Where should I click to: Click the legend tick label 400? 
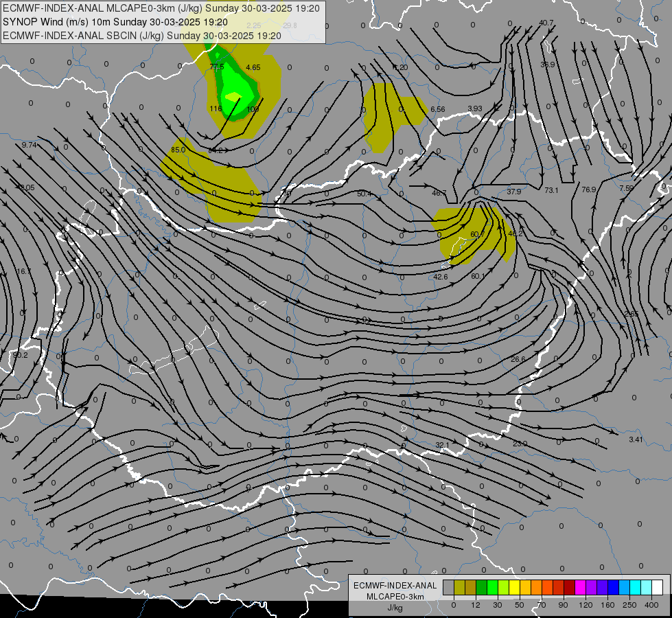651,605
